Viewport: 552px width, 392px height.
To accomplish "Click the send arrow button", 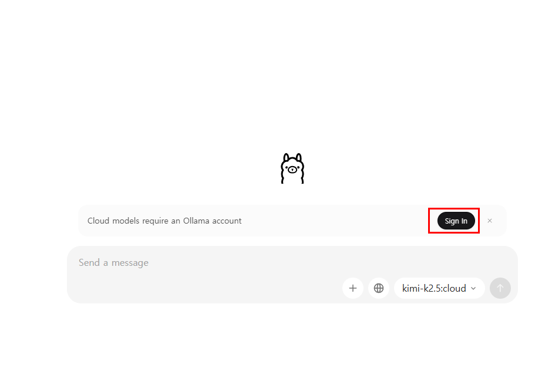I will click(x=500, y=288).
